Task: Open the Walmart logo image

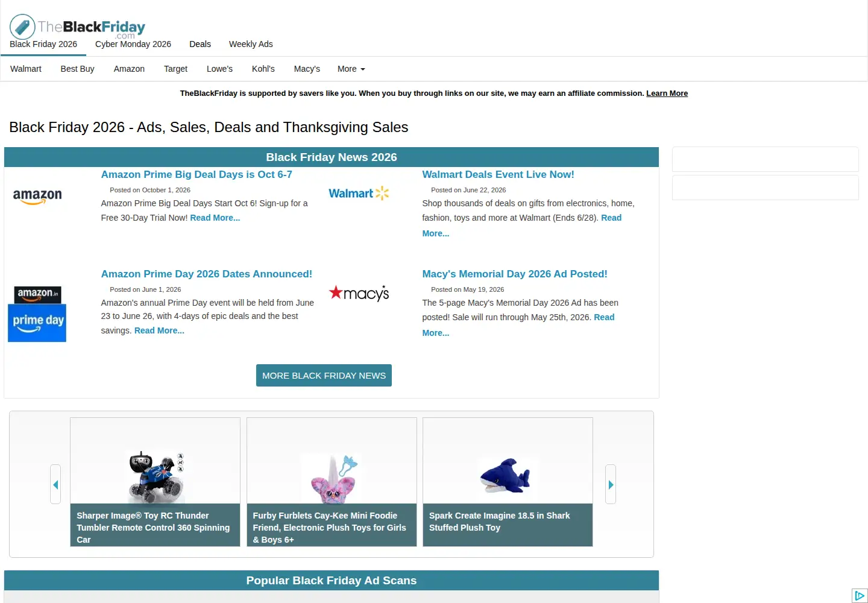Action: click(x=359, y=194)
